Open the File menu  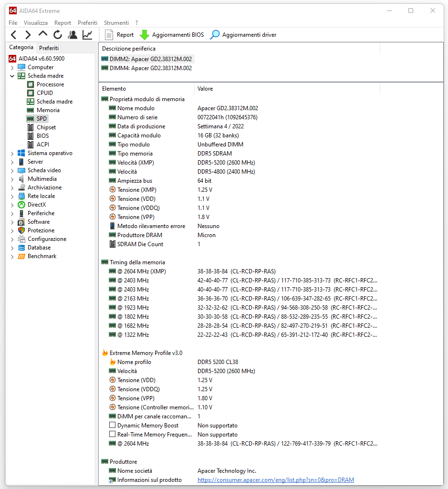click(13, 23)
